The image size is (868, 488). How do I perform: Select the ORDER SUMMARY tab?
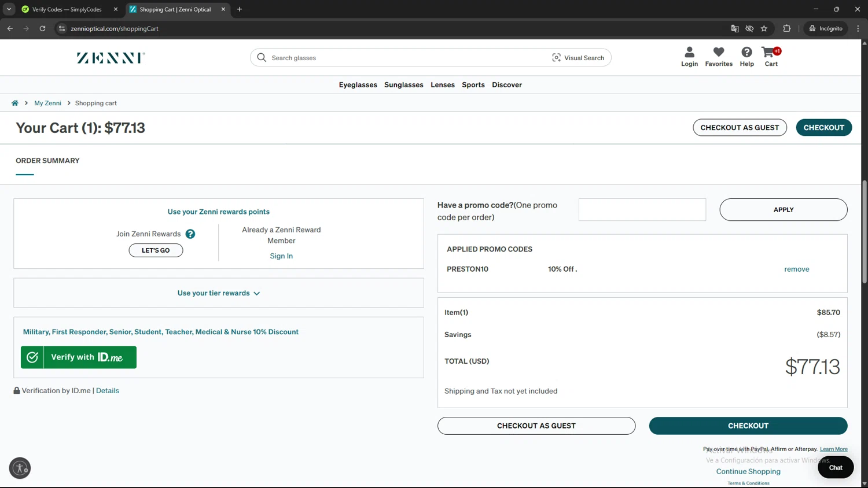pyautogui.click(x=47, y=161)
